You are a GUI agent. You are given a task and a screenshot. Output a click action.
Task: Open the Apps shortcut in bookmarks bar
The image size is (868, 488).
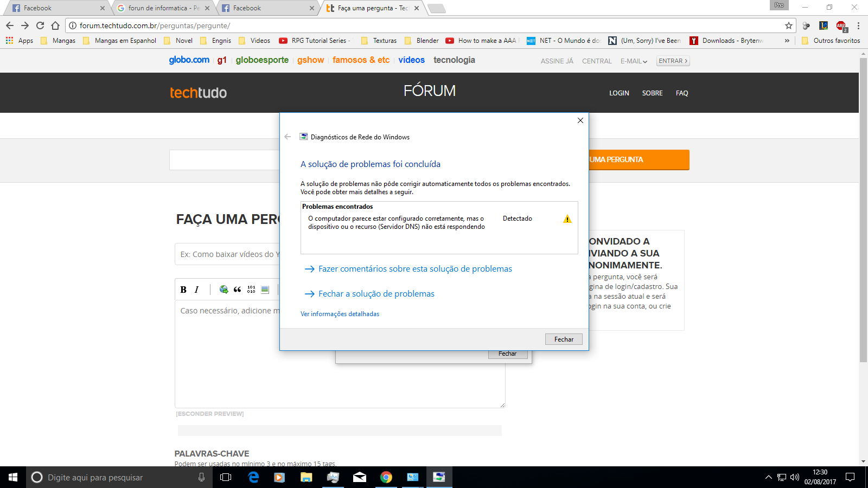pos(20,41)
